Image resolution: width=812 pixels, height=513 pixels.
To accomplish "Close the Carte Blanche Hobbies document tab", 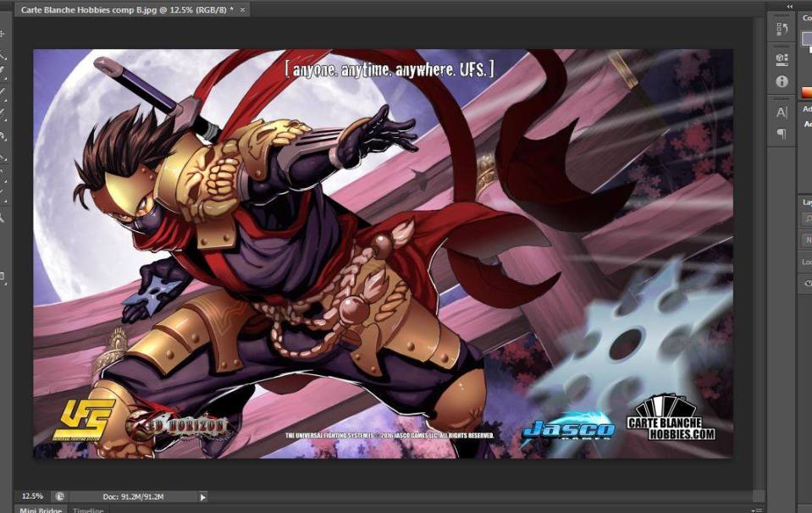I will 240,8.
